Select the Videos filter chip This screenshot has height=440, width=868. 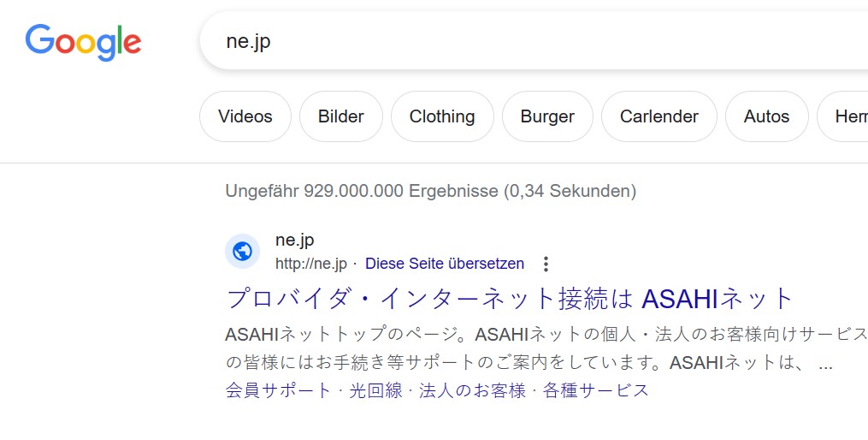coord(245,116)
